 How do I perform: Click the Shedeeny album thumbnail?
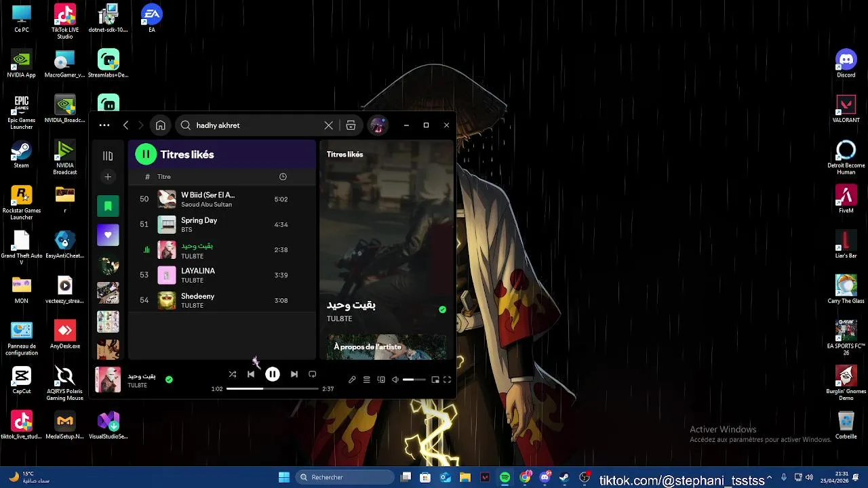click(x=167, y=300)
